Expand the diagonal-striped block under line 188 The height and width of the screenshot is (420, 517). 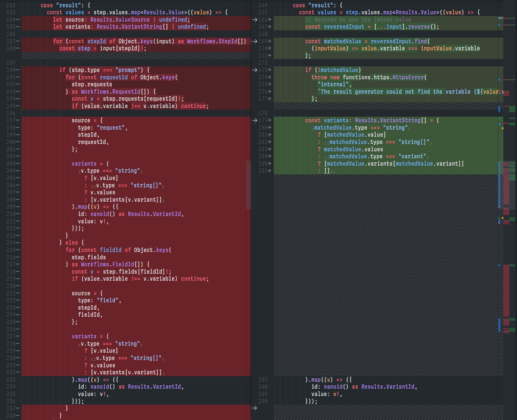133,55
